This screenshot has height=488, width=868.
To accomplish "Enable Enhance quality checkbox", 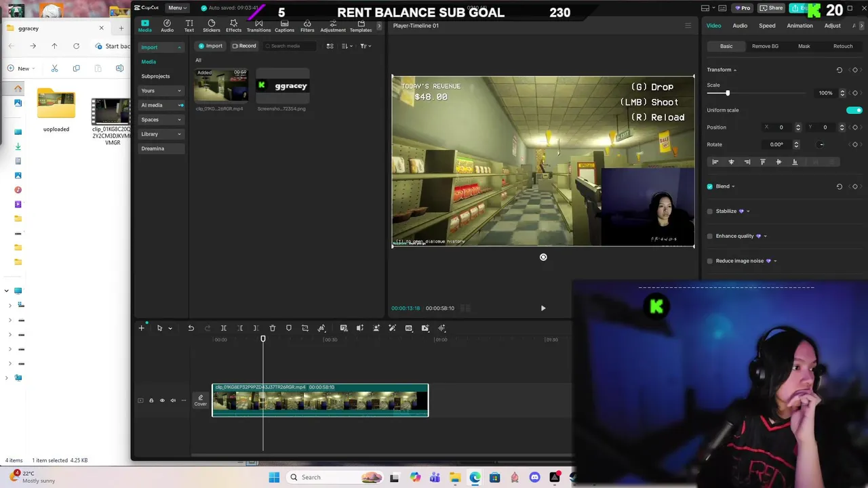I will (710, 236).
